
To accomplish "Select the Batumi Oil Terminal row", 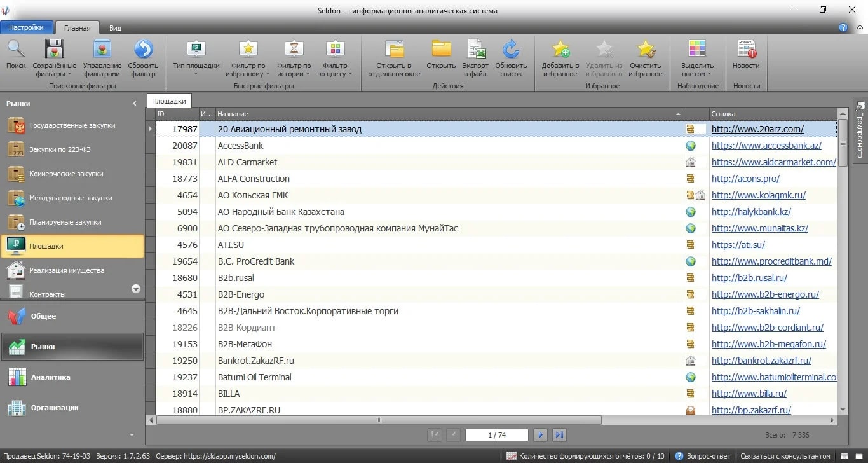I will pyautogui.click(x=496, y=377).
